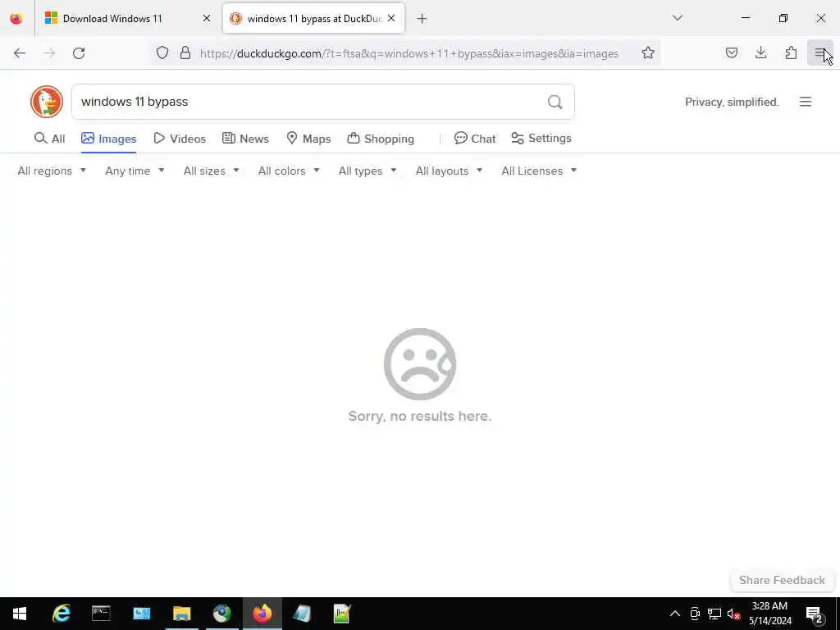Open the Firefox application menu
840x630 pixels.
819,52
